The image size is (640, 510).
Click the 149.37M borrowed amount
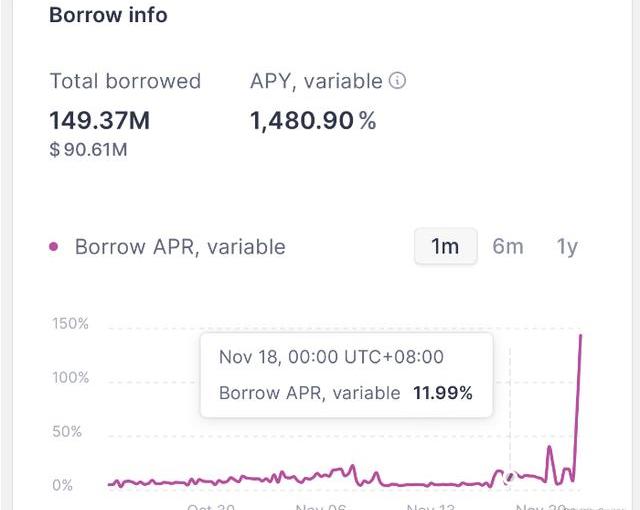pyautogui.click(x=100, y=121)
